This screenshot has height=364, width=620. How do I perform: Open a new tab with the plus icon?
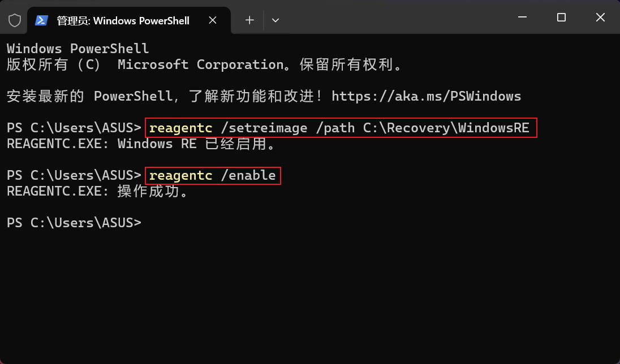pos(249,20)
